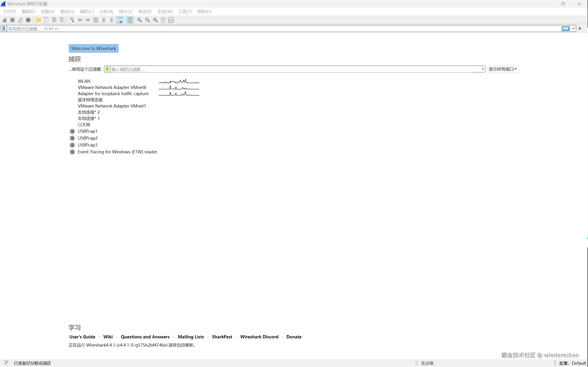Open the 捕获(C) menu
The width and height of the screenshot is (588, 367).
(87, 11)
